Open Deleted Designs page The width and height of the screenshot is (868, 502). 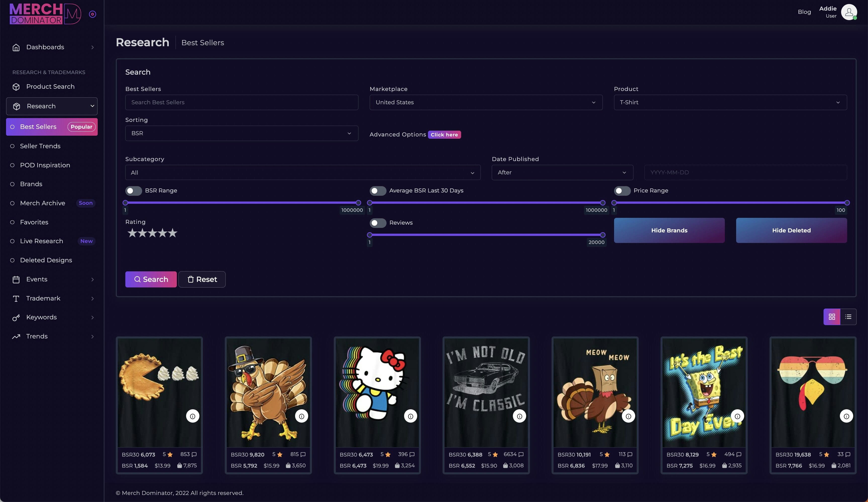(46, 260)
